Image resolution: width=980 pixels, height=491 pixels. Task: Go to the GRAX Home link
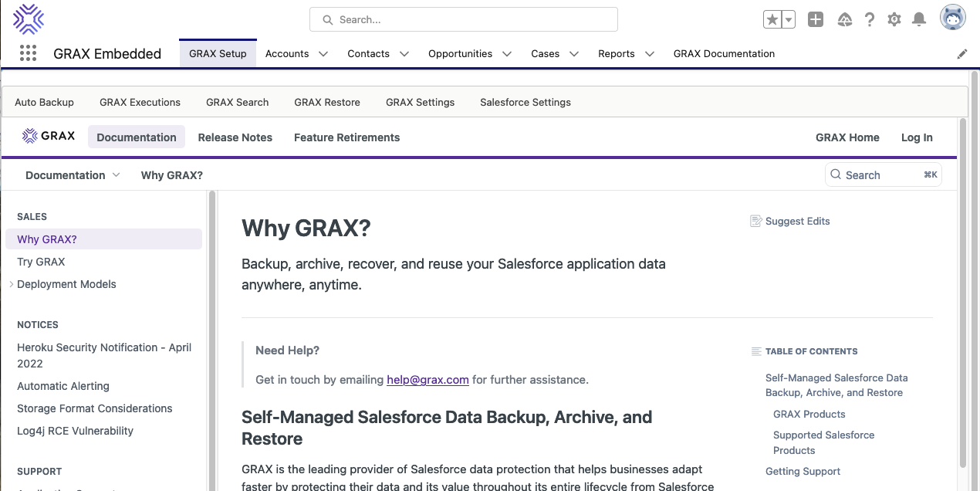pyautogui.click(x=847, y=137)
